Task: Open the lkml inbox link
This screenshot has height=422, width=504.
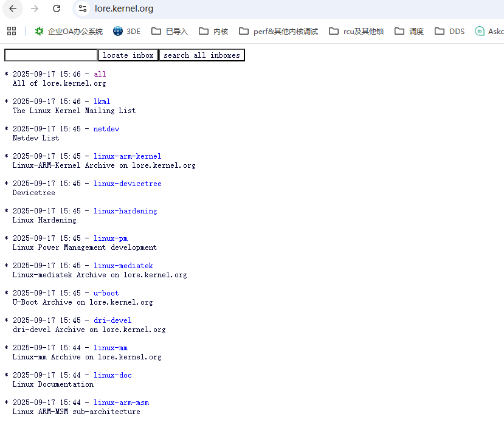Action: pyautogui.click(x=102, y=102)
